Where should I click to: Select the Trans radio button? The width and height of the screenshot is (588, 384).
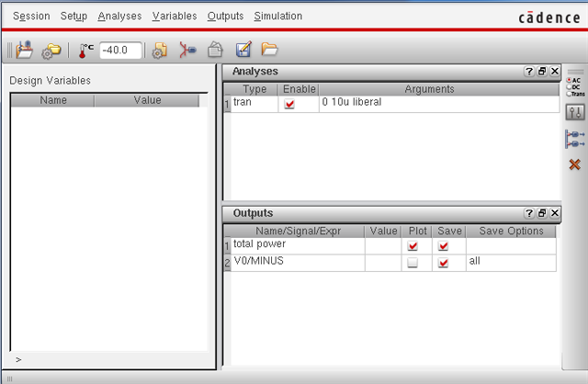(x=570, y=93)
